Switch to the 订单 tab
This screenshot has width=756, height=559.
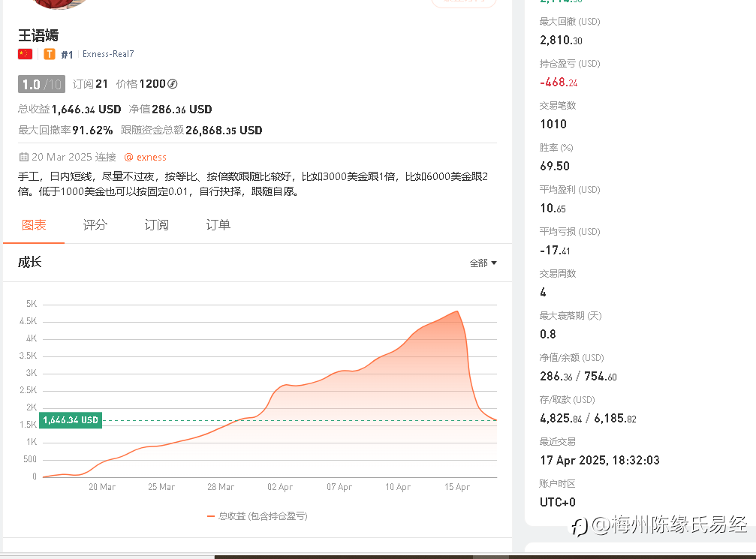click(218, 225)
